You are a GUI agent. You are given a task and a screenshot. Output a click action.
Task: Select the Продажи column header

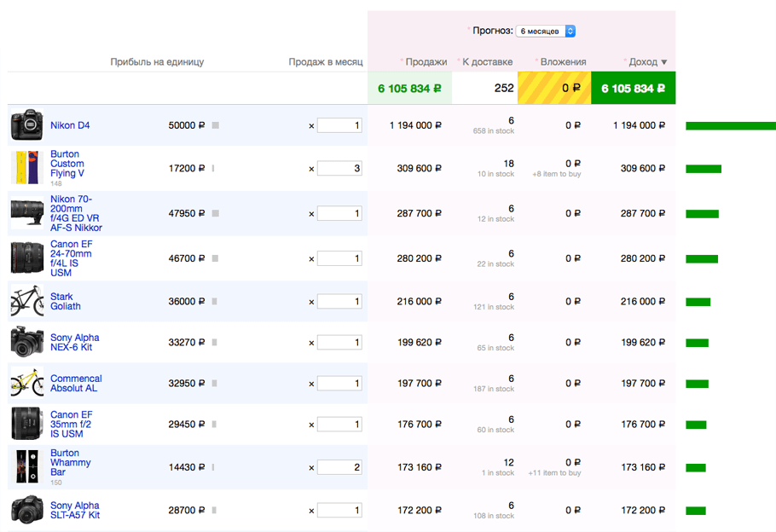click(x=426, y=62)
